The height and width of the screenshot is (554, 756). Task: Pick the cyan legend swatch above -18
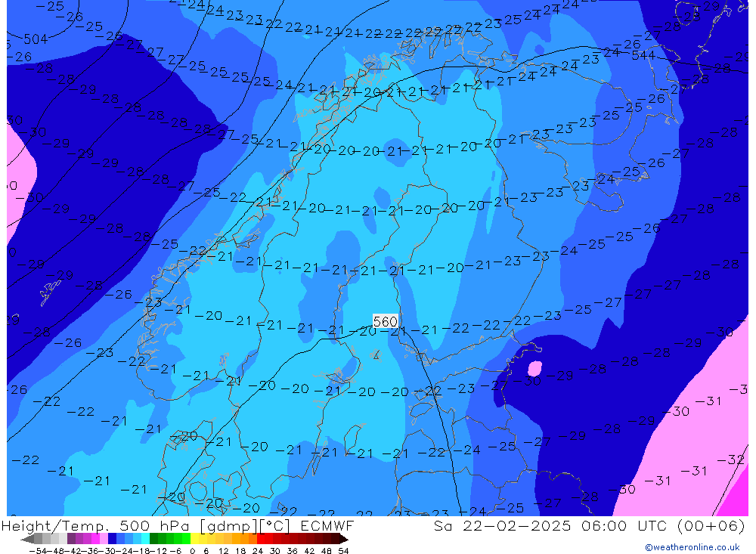point(145,540)
